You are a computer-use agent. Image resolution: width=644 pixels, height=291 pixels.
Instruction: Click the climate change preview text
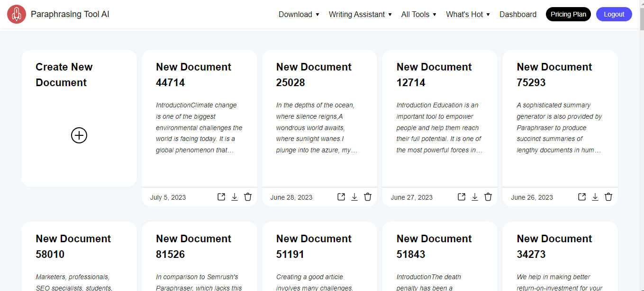[x=199, y=128]
